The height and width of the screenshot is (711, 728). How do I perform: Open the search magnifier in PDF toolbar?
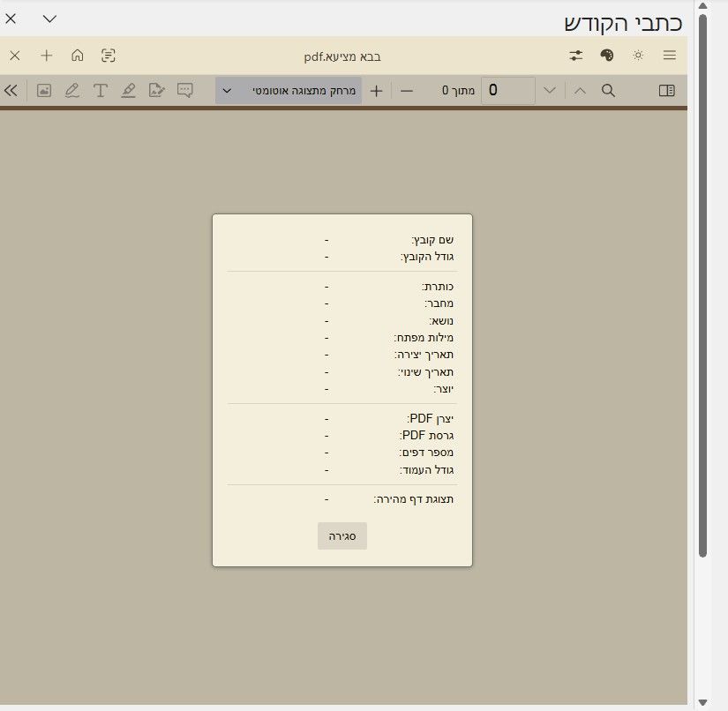click(x=608, y=91)
